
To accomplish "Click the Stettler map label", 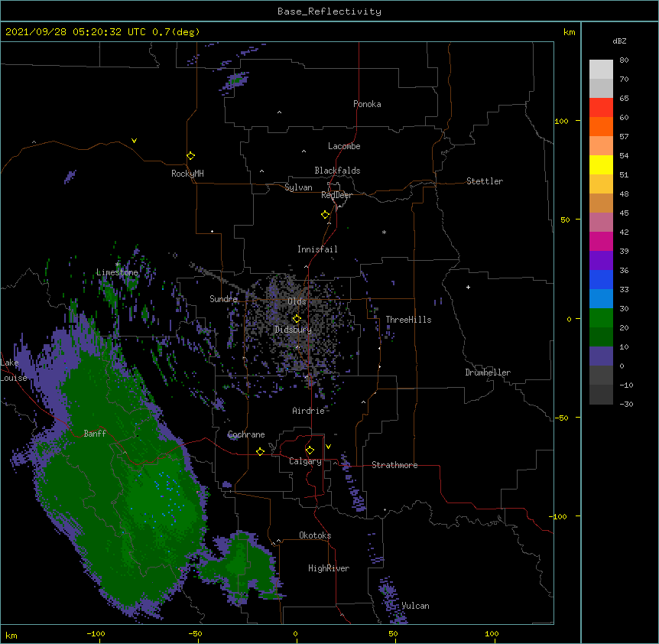I will click(485, 181).
